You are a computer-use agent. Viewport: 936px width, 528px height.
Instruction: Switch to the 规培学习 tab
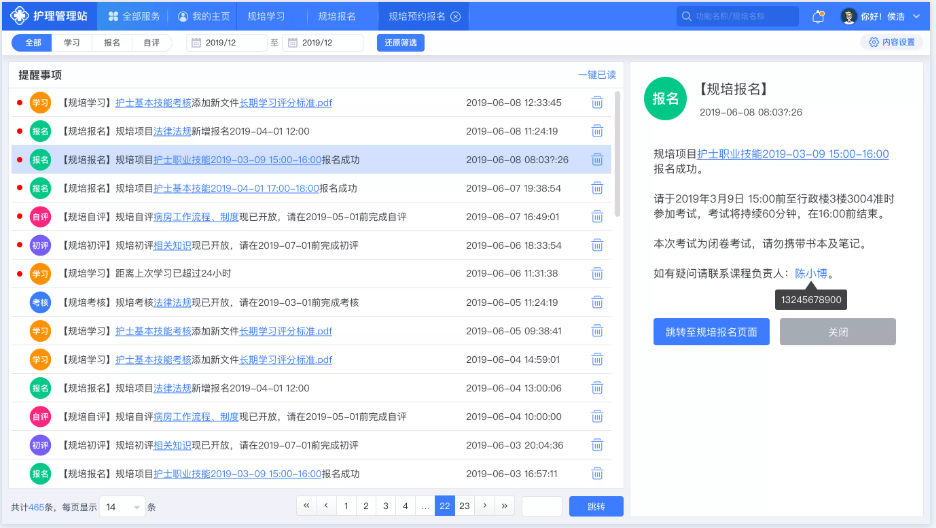point(266,17)
